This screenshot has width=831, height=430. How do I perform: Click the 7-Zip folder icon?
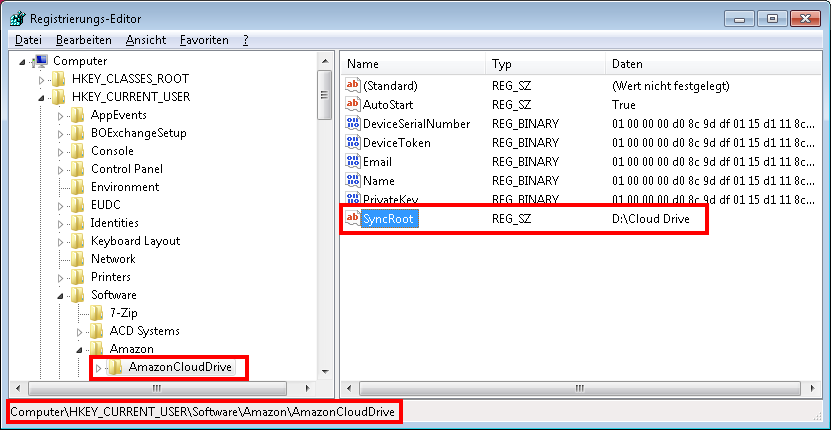[97, 313]
